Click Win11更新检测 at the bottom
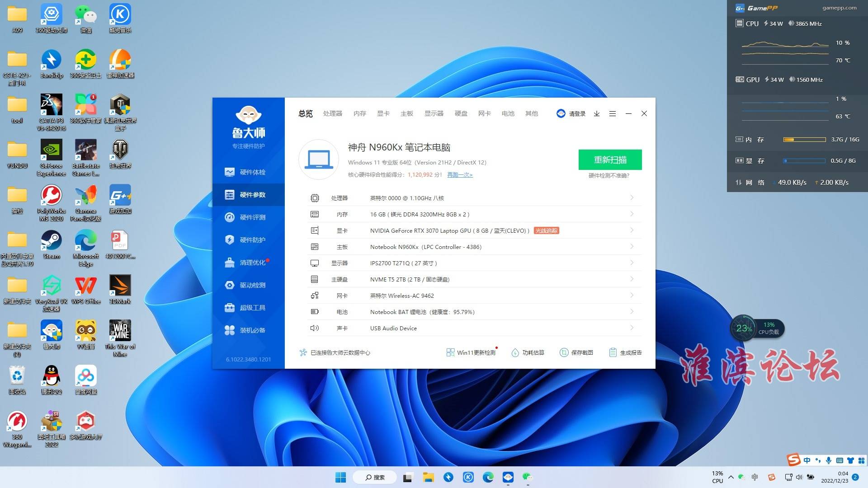This screenshot has width=868, height=488. point(471,352)
